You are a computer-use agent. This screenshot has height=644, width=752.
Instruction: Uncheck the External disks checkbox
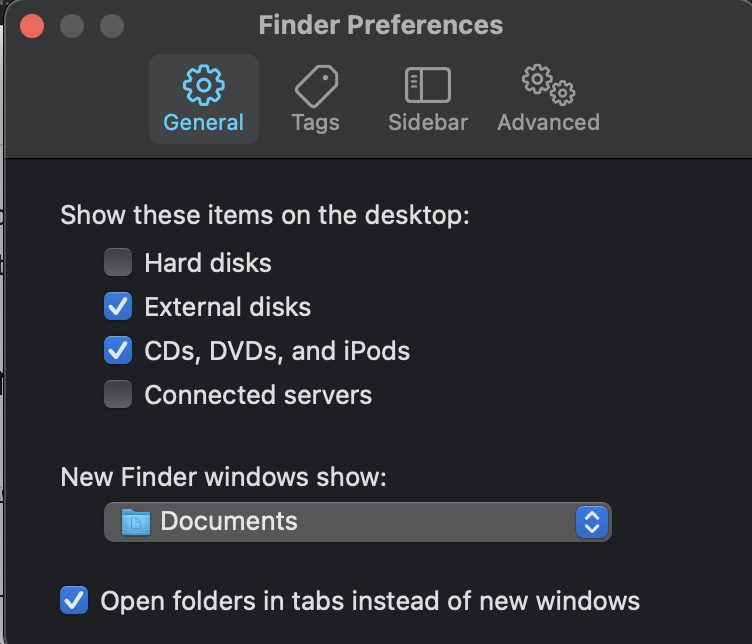(x=118, y=307)
